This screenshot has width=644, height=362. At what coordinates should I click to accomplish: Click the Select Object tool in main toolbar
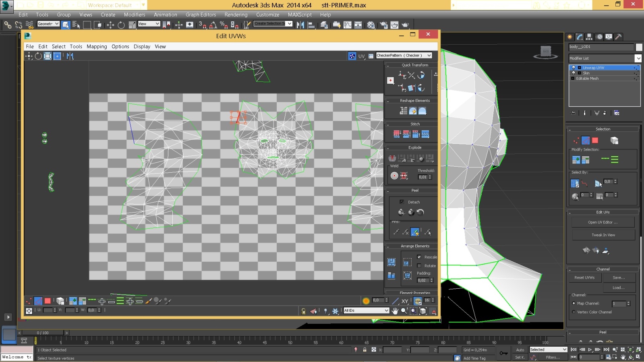(66, 25)
